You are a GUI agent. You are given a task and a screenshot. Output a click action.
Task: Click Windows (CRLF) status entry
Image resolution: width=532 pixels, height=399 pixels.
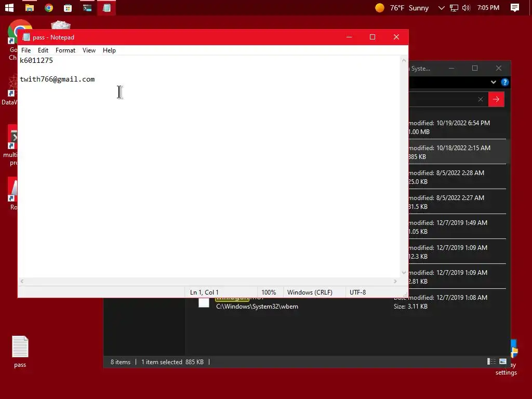pos(310,292)
